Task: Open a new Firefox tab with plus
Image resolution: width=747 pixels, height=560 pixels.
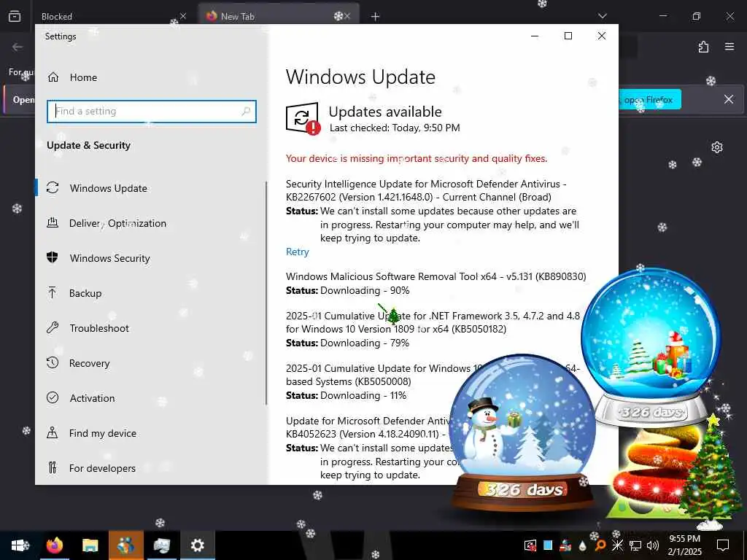Action: pos(376,17)
